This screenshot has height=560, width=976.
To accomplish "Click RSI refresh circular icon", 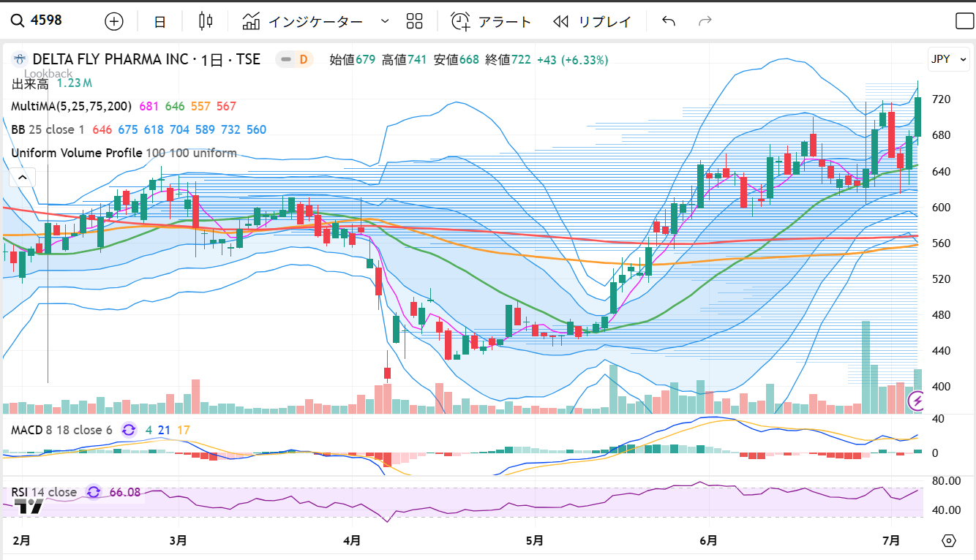I will pyautogui.click(x=94, y=492).
